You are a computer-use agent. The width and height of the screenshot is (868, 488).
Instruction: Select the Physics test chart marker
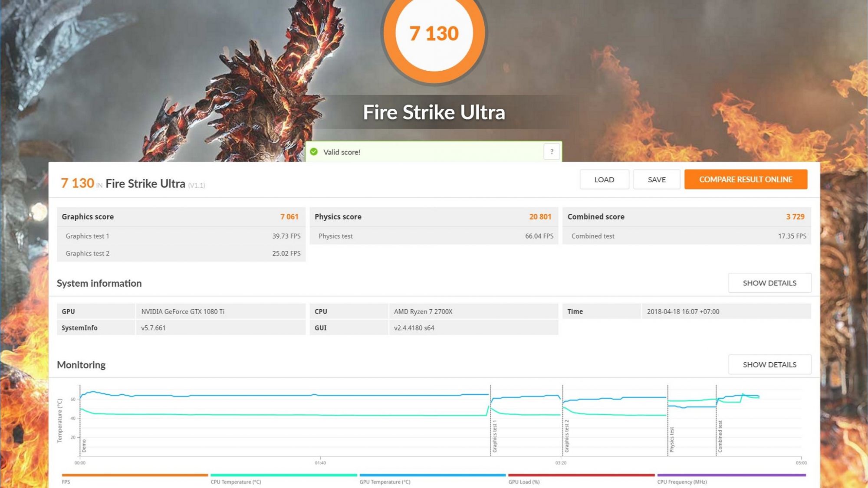coord(671,439)
